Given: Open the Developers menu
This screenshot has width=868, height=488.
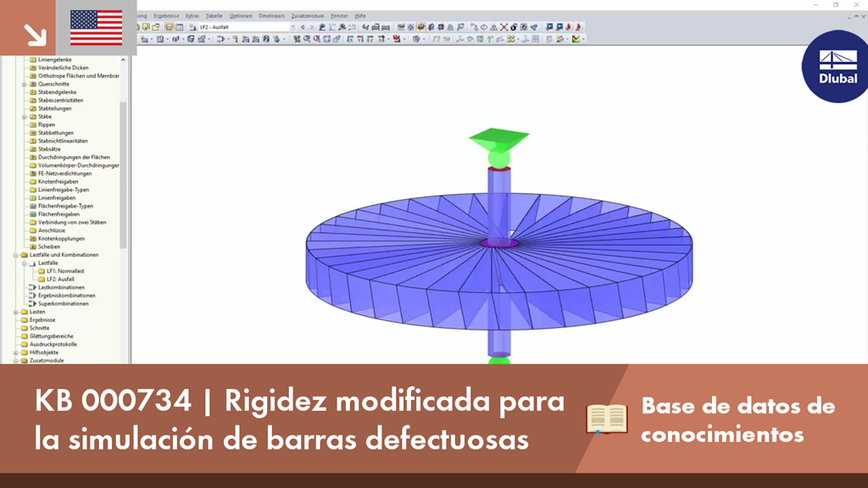Looking at the screenshot, I should pos(272,16).
